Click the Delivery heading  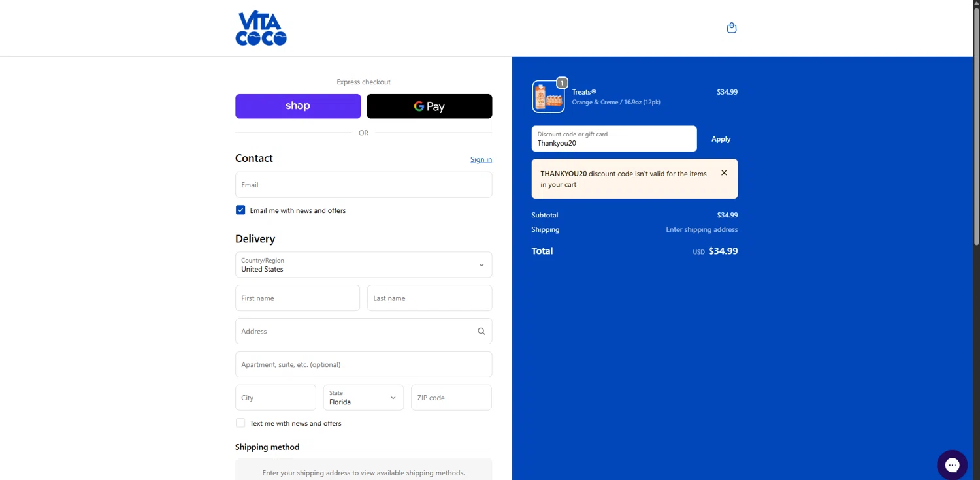[x=255, y=239]
